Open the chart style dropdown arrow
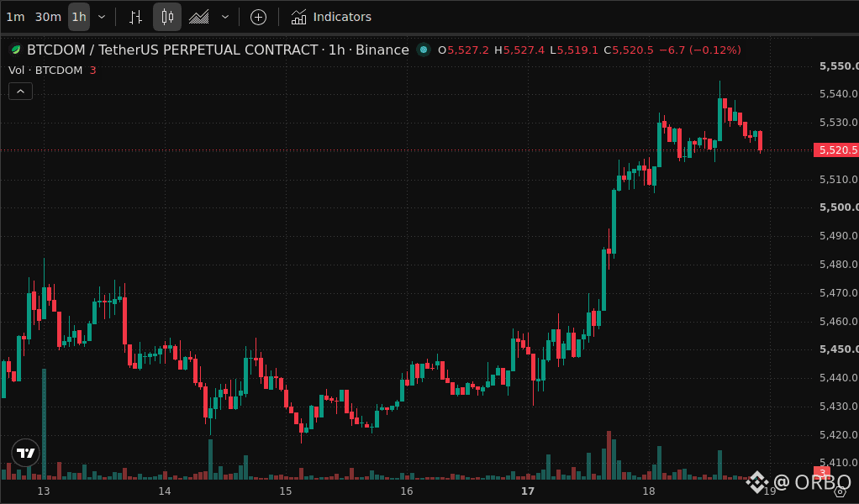Screen dimensions: 859x504 (x=225, y=17)
